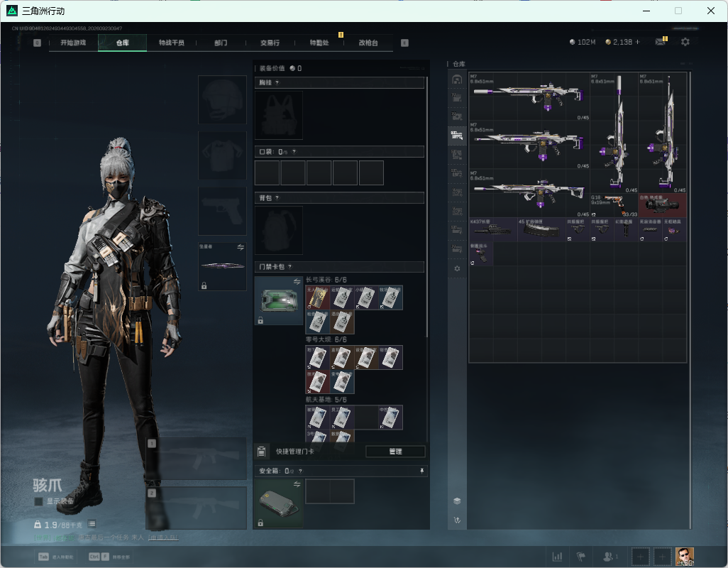Click the 门禁卡包 help question mark
The width and height of the screenshot is (728, 568).
coord(289,266)
